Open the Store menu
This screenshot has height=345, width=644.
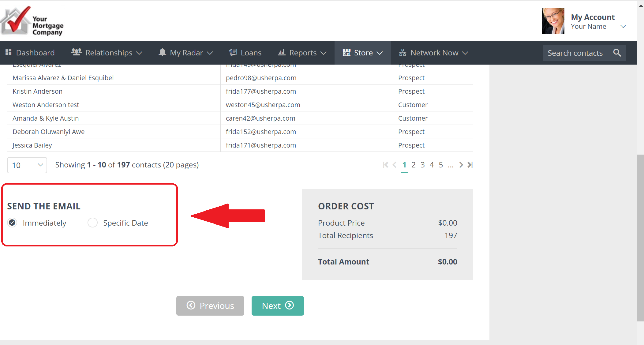363,53
